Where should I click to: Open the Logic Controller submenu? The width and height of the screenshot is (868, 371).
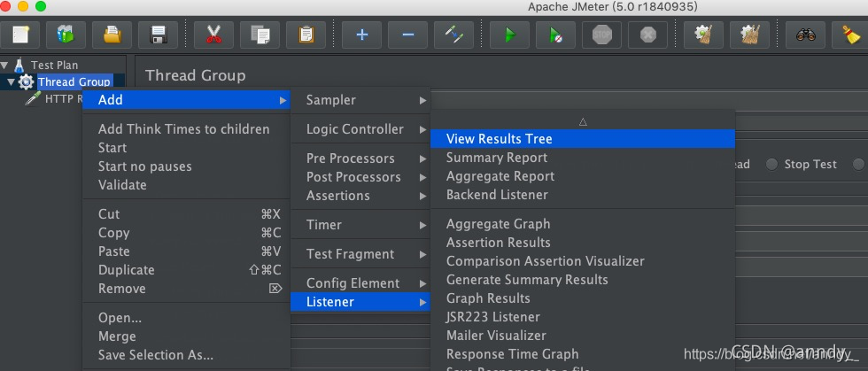point(360,129)
